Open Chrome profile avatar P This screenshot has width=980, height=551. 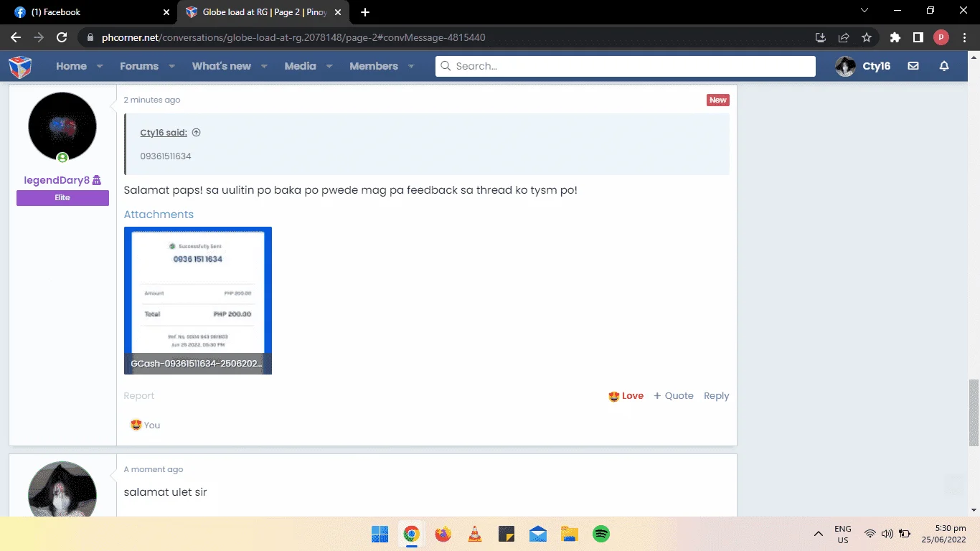[x=941, y=37]
